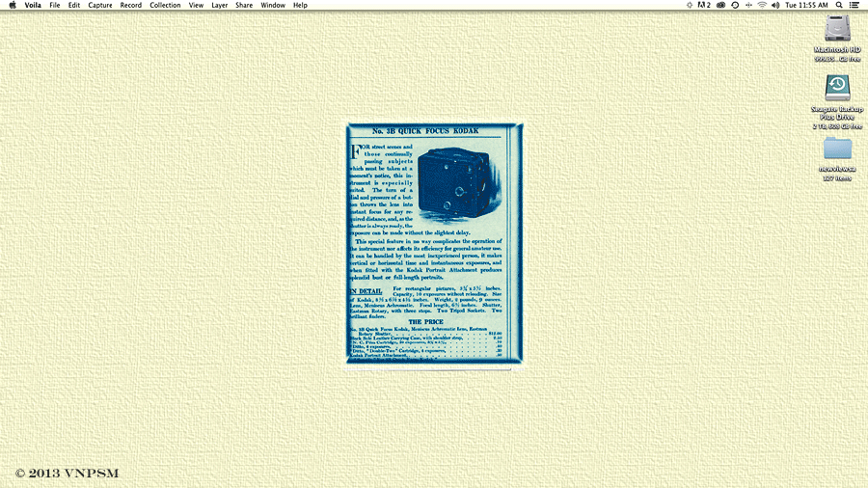Image resolution: width=868 pixels, height=488 pixels.
Task: Select the Seagate Backup Plus Drive icon
Action: pyautogui.click(x=837, y=88)
